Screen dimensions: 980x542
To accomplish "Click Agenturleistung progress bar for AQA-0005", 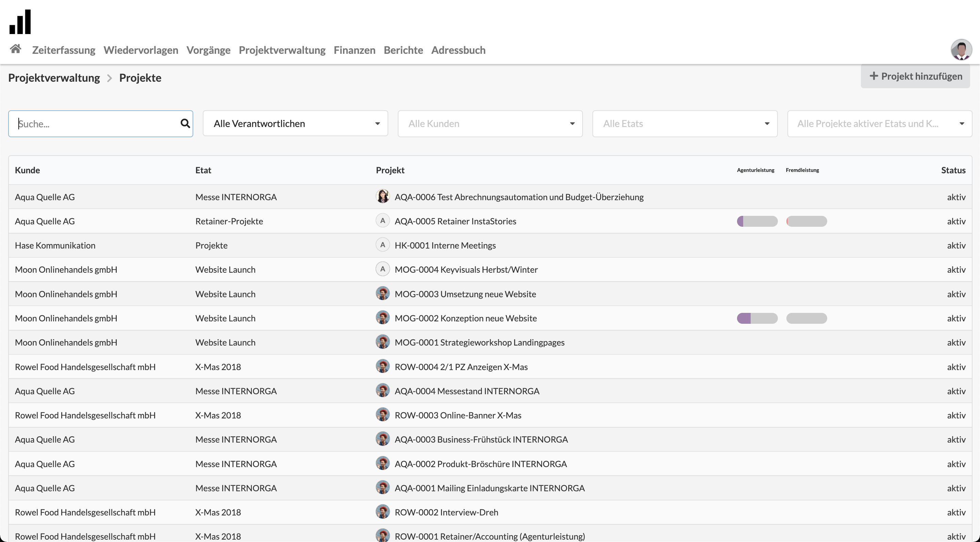I will tap(757, 221).
